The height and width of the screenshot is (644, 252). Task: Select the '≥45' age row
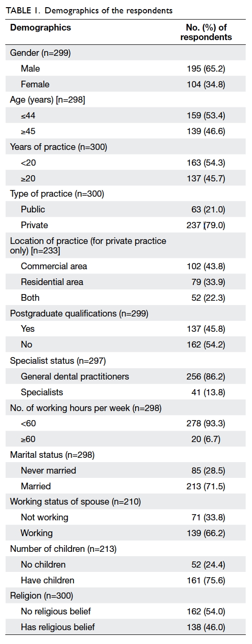coord(126,131)
